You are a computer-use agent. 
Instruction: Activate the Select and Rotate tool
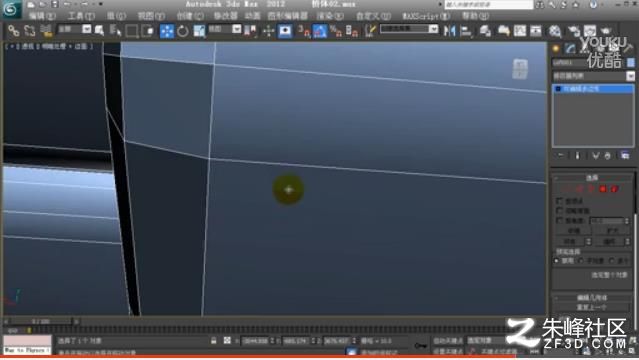pyautogui.click(x=183, y=31)
